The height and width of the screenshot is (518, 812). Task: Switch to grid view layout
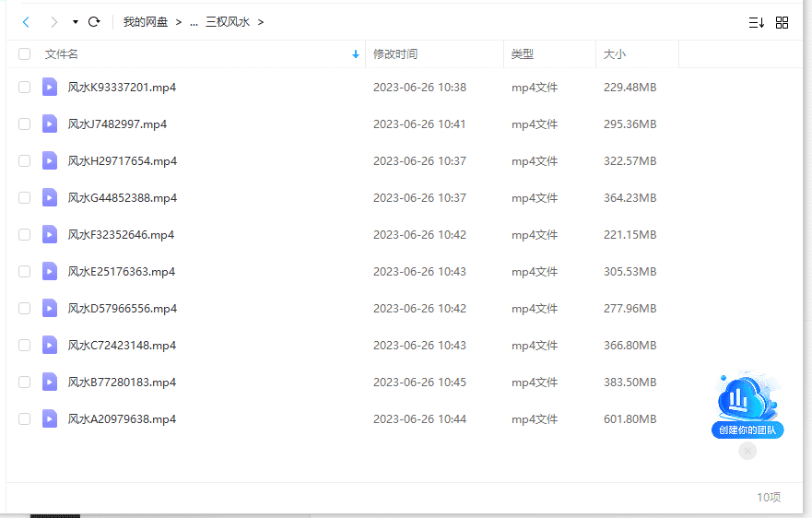(x=782, y=22)
